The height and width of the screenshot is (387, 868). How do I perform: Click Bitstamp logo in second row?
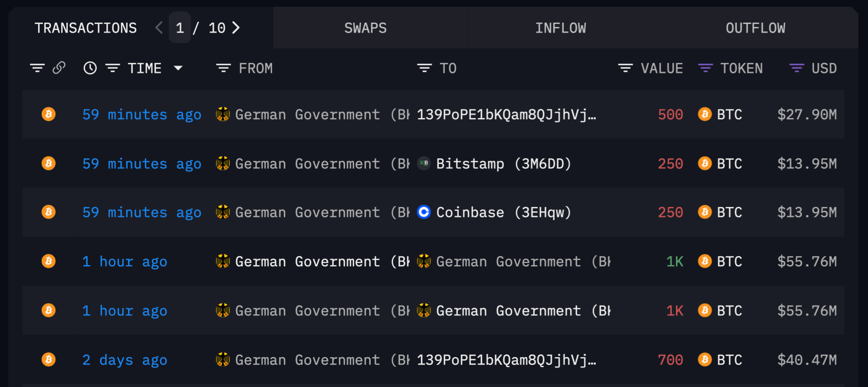[x=424, y=163]
